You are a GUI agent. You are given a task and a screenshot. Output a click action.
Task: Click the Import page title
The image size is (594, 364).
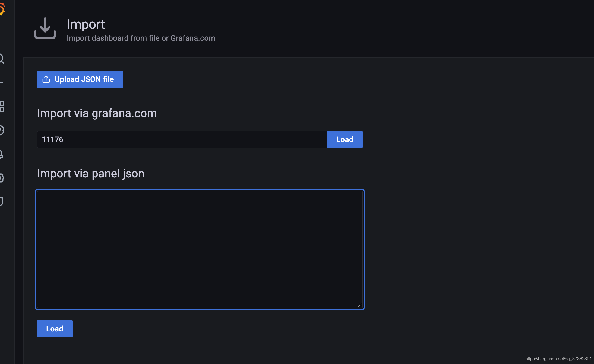(x=86, y=24)
